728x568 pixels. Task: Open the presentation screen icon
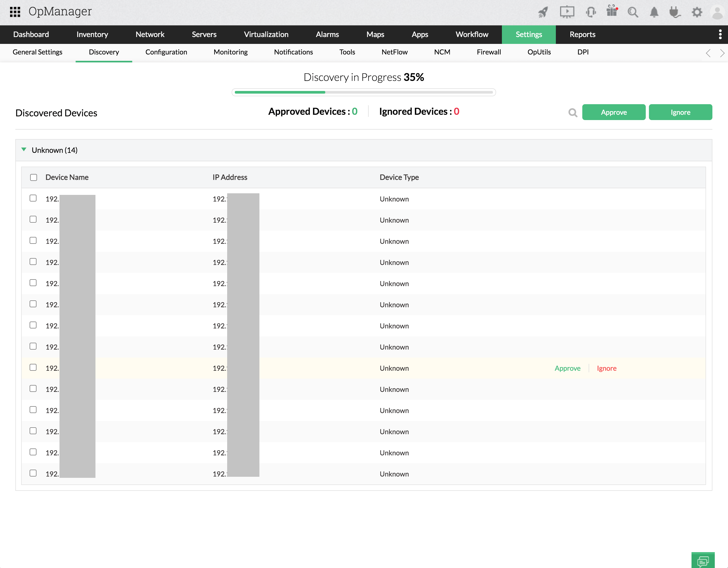(567, 12)
